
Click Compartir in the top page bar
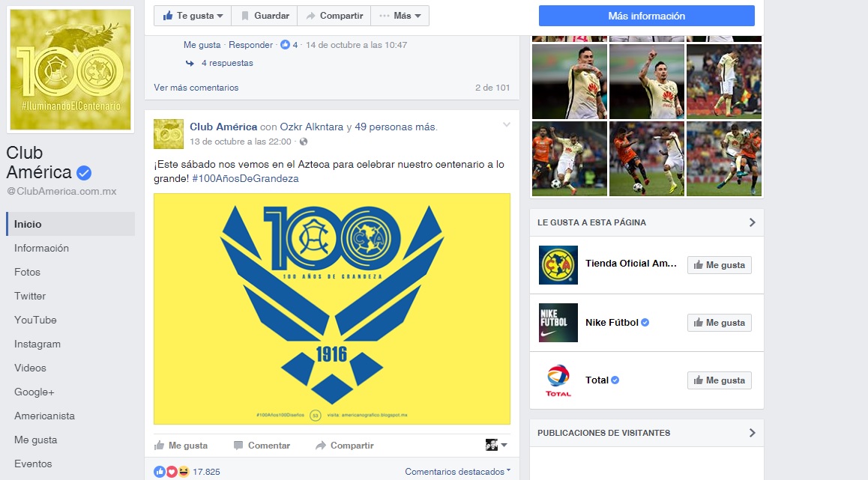334,16
